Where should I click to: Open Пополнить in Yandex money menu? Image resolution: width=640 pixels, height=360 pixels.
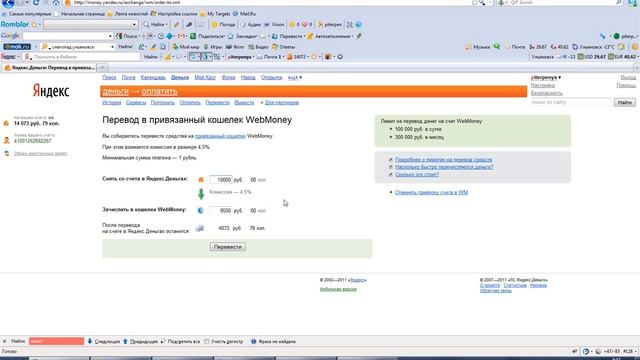point(162,102)
